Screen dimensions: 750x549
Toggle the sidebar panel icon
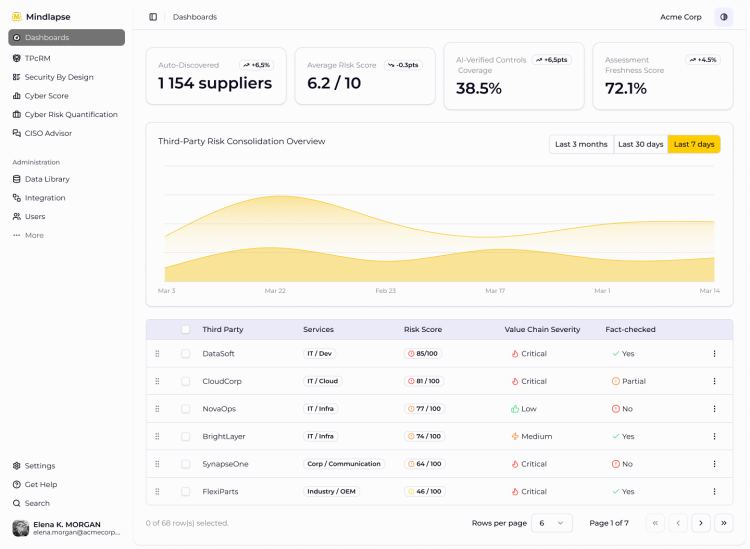153,17
